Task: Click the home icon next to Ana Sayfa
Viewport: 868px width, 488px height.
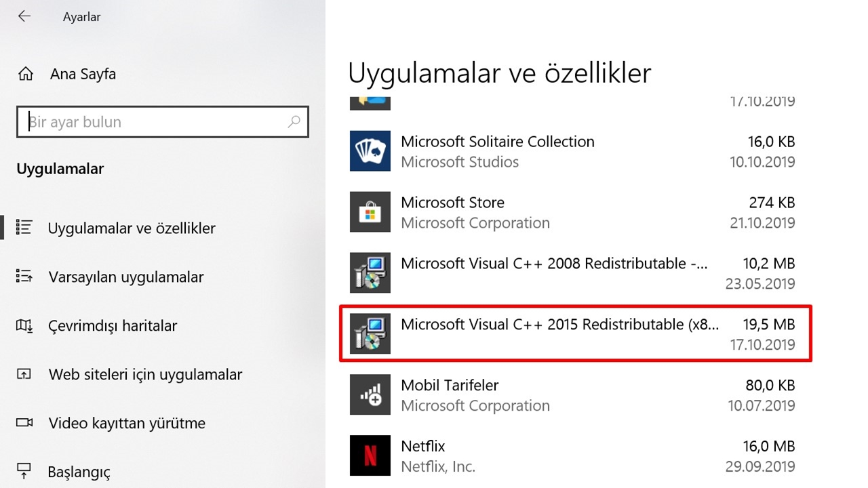Action: click(x=25, y=73)
